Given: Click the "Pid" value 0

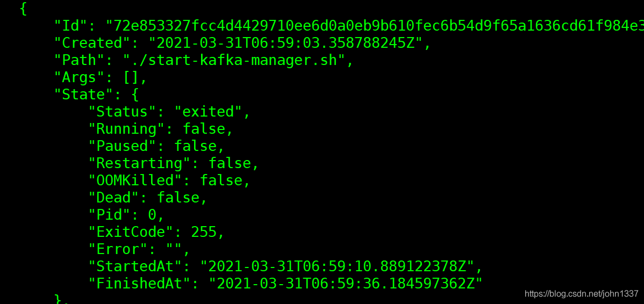Looking at the screenshot, I should tap(152, 214).
